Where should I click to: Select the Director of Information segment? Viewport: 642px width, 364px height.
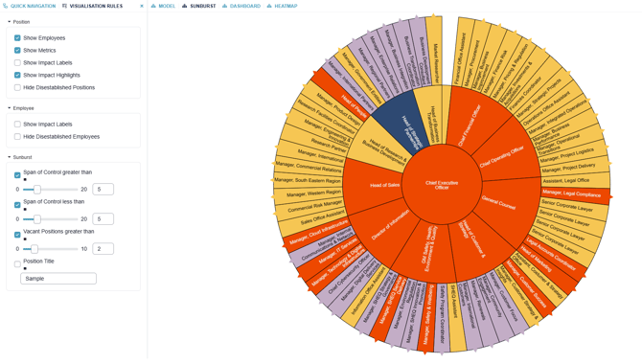383,229
